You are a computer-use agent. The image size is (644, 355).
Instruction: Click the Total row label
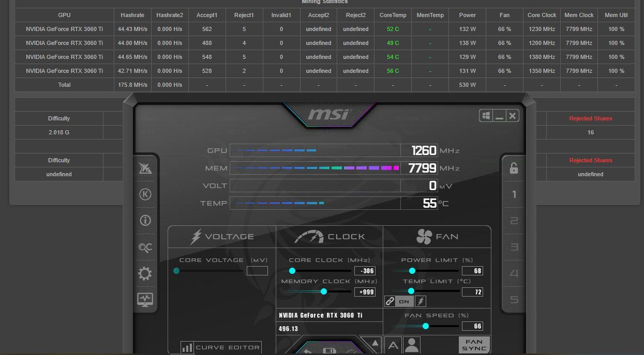pos(64,85)
